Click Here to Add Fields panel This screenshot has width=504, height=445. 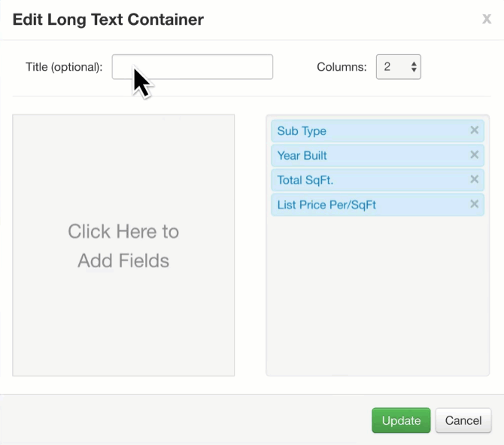123,245
